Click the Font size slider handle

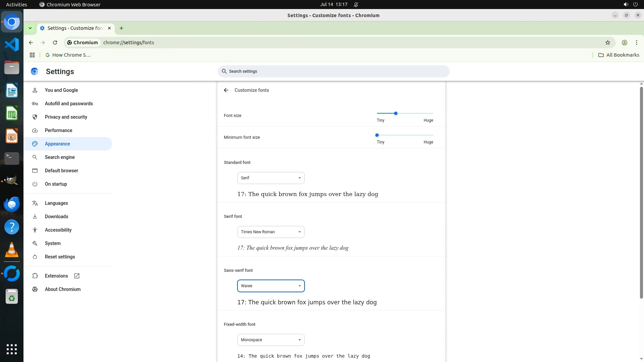tap(396, 113)
